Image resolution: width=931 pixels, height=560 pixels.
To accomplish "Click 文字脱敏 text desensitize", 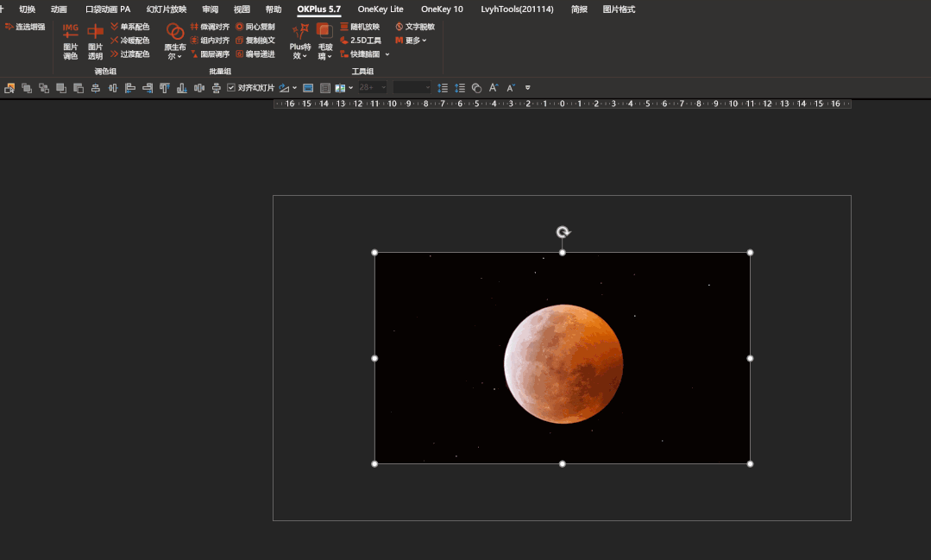I will [x=415, y=27].
